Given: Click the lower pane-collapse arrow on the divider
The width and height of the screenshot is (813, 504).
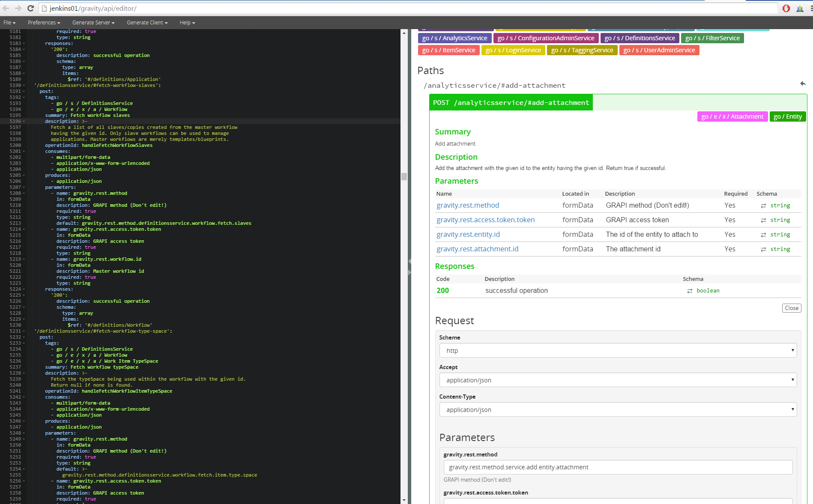Looking at the screenshot, I should coord(409,272).
